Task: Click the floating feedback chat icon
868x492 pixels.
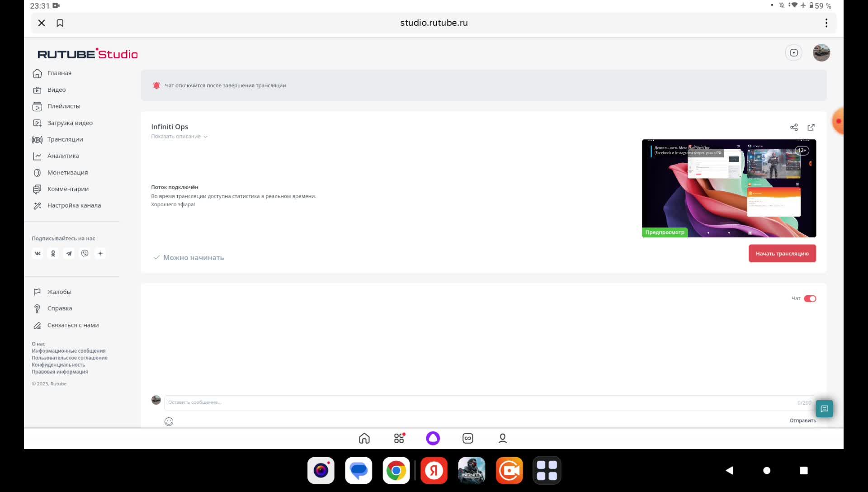Action: point(824,409)
